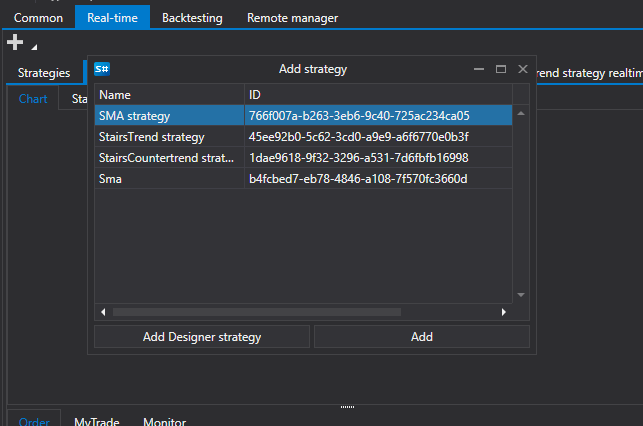Select the StairsTrend strategy row
The width and height of the screenshot is (643, 426).
click(x=303, y=137)
